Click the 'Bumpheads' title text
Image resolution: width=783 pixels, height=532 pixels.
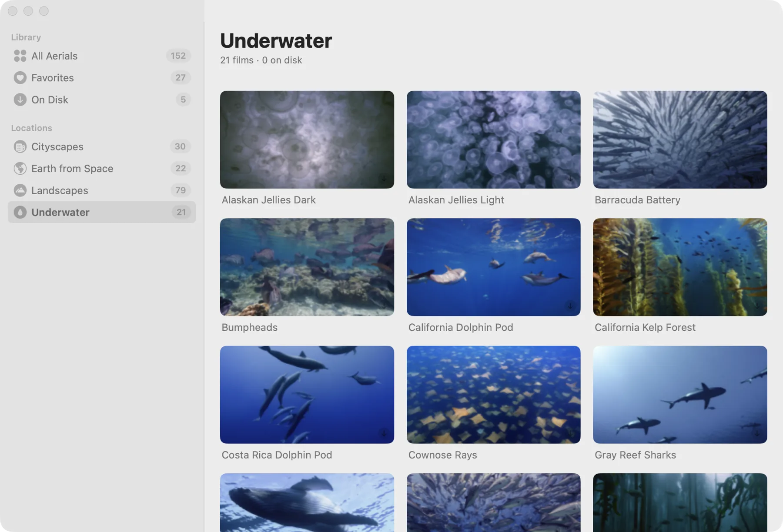[250, 327]
